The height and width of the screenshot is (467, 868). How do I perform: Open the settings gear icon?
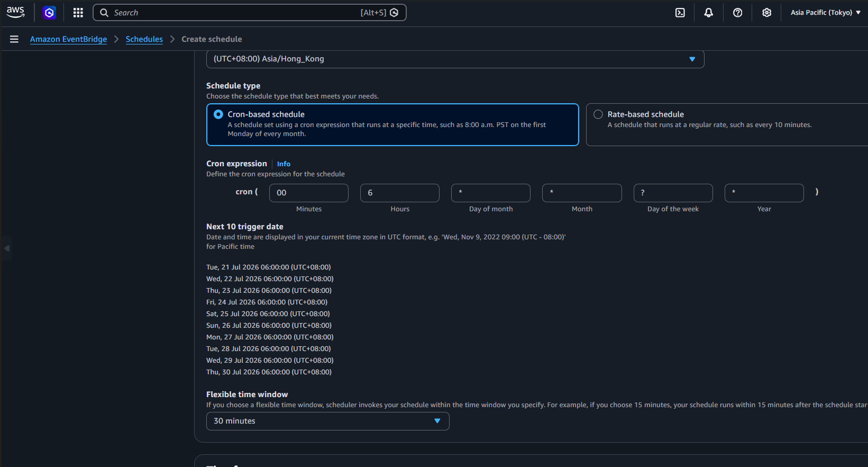pos(767,13)
